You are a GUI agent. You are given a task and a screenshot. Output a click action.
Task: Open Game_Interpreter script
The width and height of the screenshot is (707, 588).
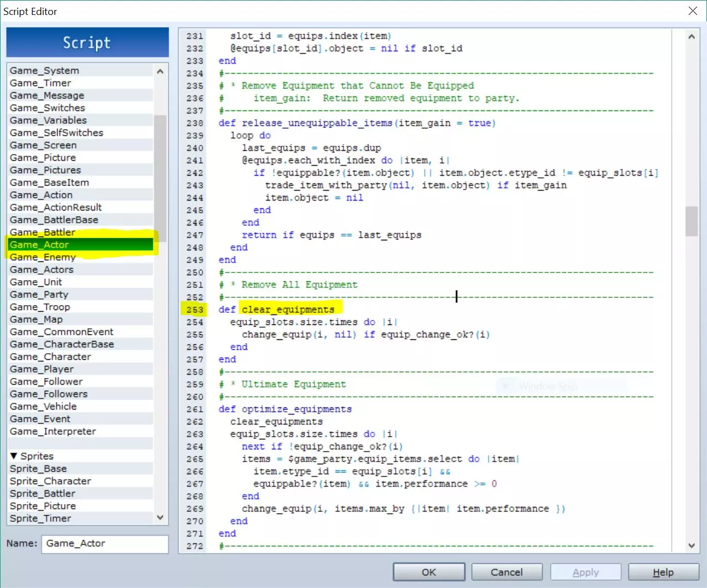(x=53, y=432)
